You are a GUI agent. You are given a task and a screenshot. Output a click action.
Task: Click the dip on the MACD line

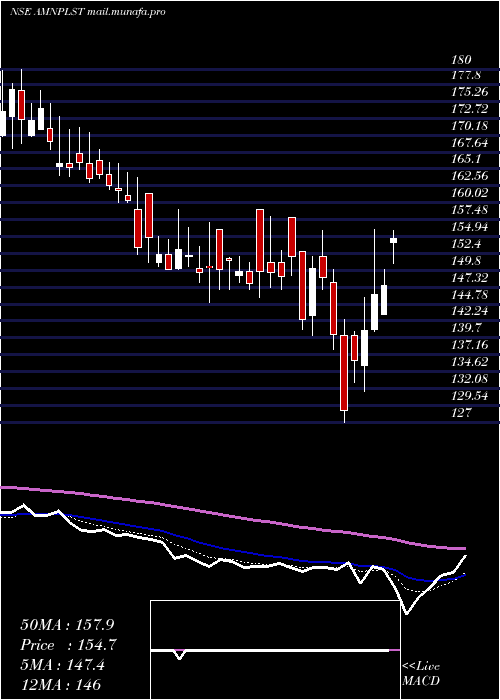tap(179, 655)
